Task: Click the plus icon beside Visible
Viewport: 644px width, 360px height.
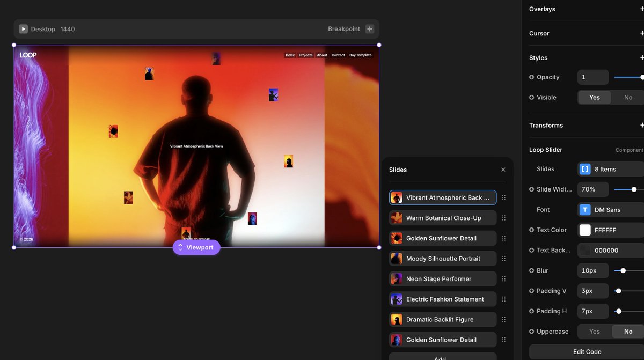Action: point(532,98)
